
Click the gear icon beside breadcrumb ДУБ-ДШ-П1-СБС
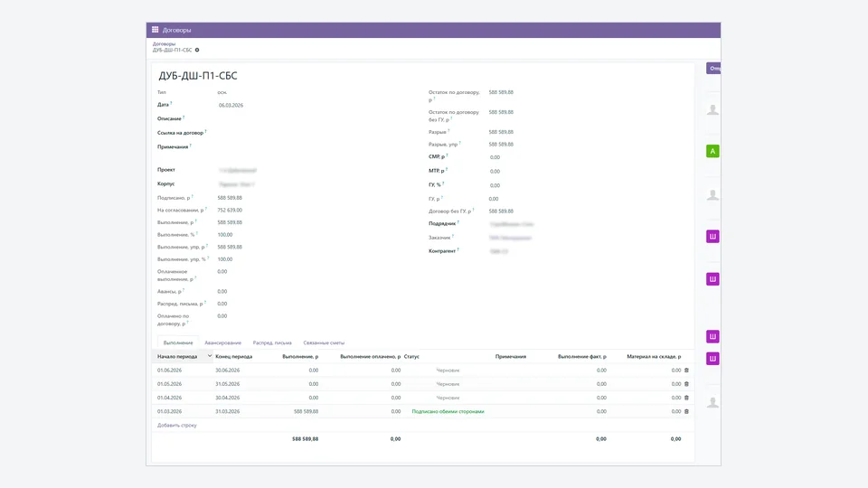pos(197,50)
